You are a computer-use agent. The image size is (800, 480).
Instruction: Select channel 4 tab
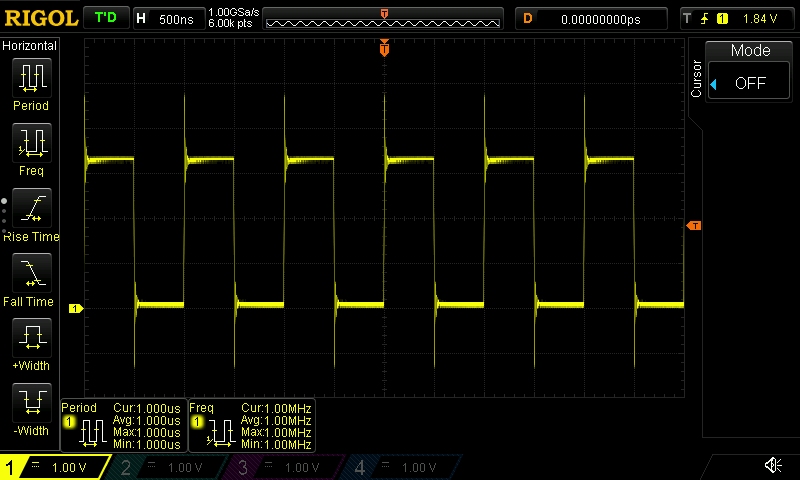coord(403,467)
